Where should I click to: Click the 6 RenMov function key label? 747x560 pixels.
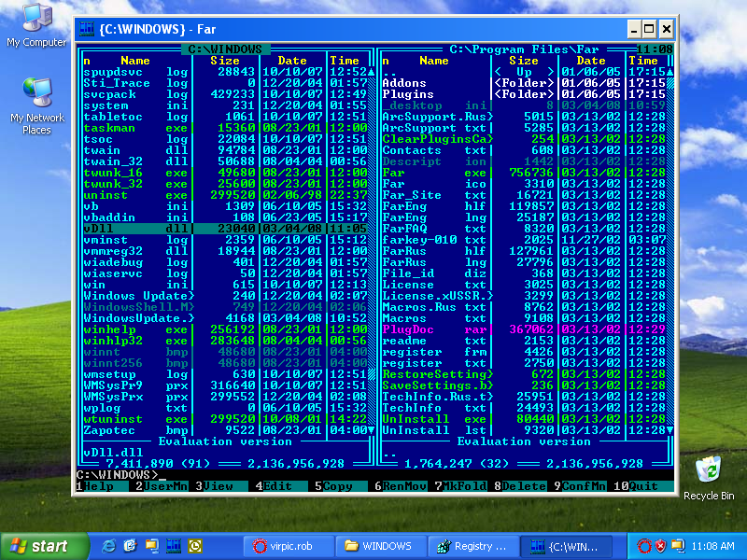pos(401,486)
